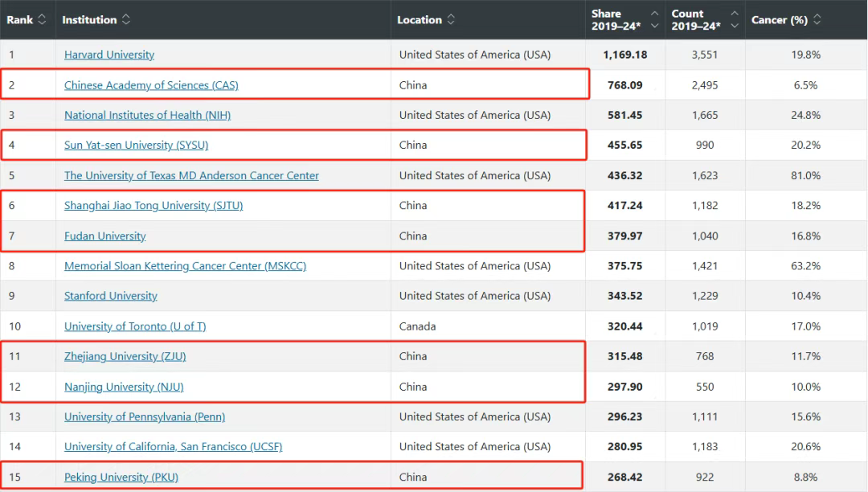The height and width of the screenshot is (492, 868).
Task: Select Shanghai Jiao Tong University (SJTU) link
Action: (x=154, y=205)
